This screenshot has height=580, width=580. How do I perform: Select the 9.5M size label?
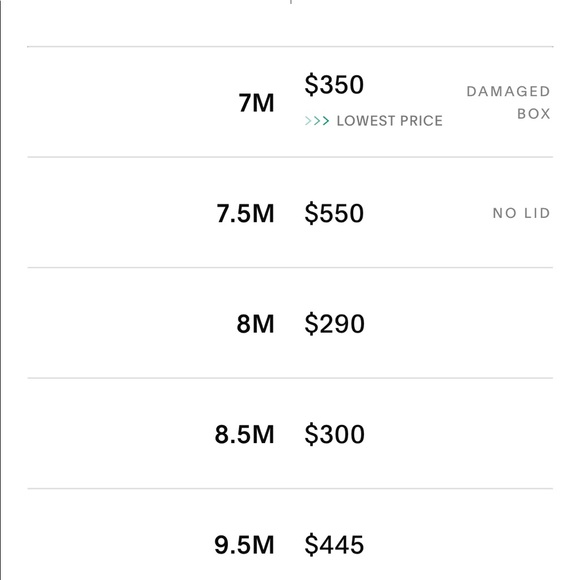(245, 545)
